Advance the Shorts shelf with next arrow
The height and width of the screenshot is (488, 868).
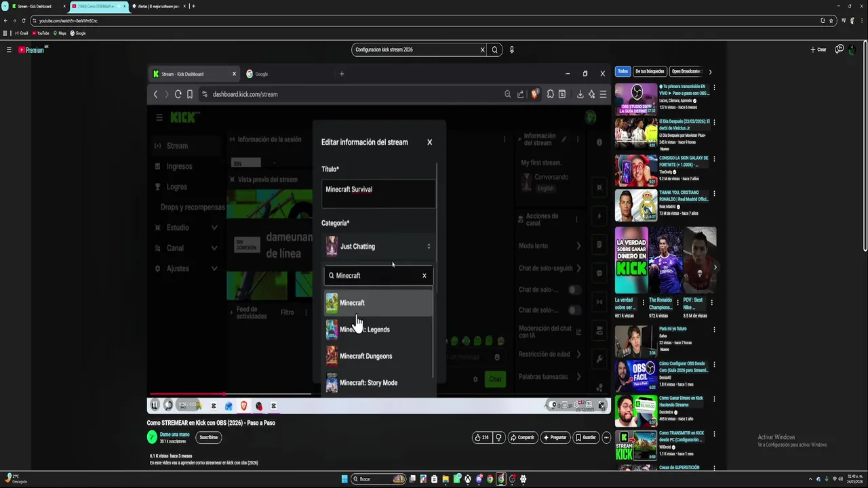point(715,267)
